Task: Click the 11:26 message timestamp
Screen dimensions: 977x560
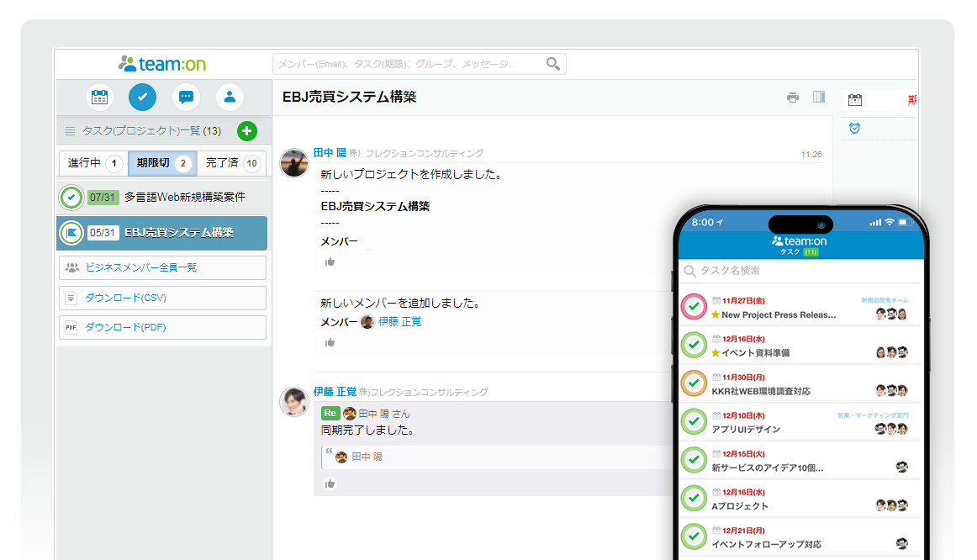Action: (x=811, y=155)
